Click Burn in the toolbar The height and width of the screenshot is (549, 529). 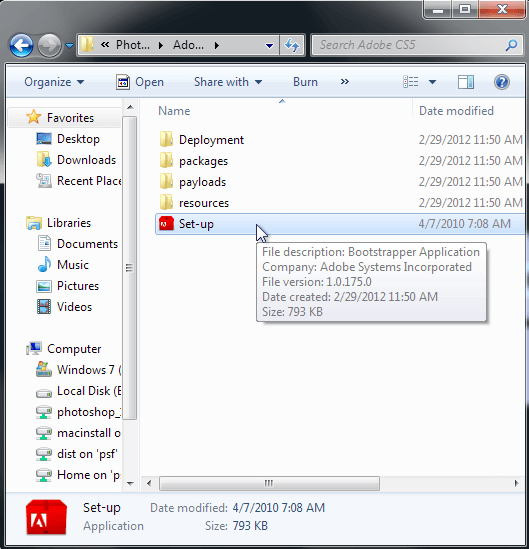(305, 82)
